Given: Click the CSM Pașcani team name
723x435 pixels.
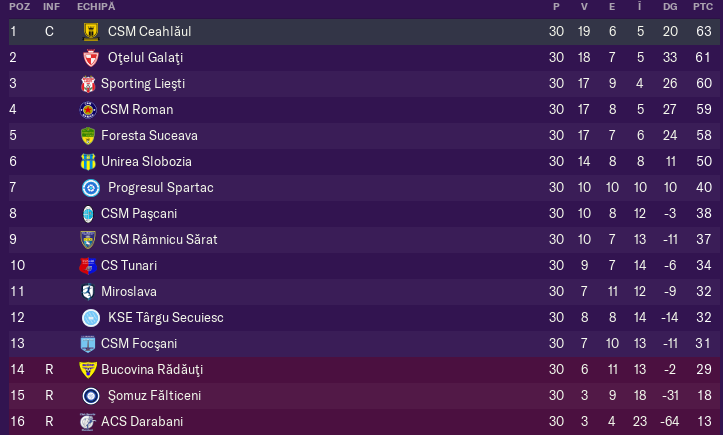Looking at the screenshot, I should point(139,214).
